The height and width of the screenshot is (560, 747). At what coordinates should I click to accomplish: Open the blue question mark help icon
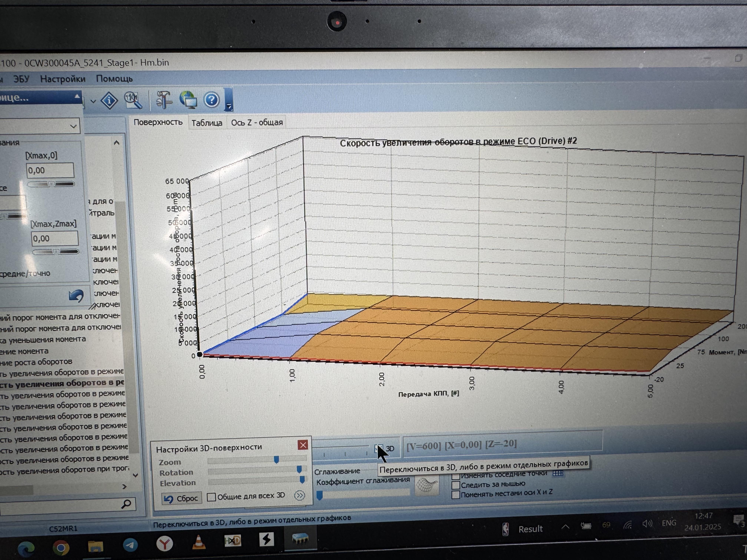point(212,100)
